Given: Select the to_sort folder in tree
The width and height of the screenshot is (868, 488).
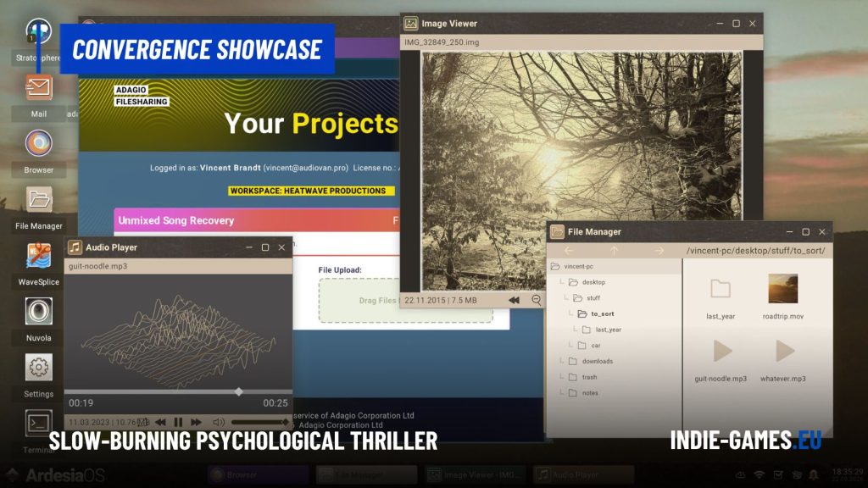Looking at the screenshot, I should [602, 313].
